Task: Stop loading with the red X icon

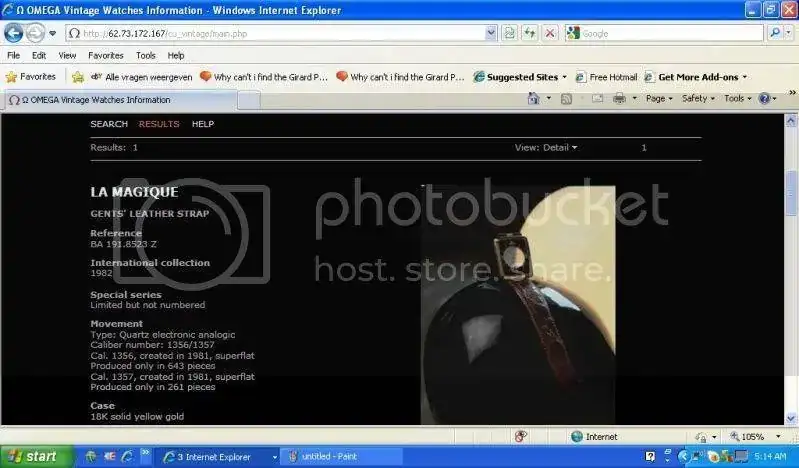Action: coord(550,34)
